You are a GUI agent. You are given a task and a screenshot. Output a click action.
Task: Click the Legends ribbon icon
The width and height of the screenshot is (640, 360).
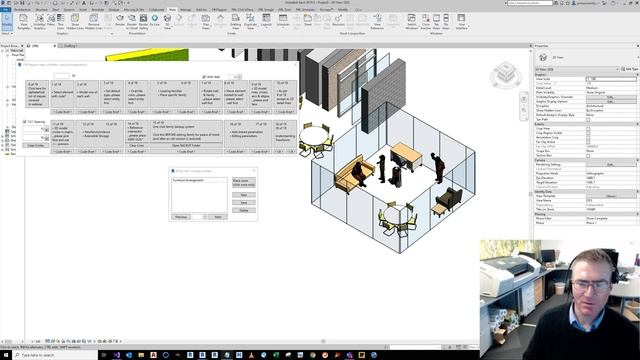(x=266, y=20)
